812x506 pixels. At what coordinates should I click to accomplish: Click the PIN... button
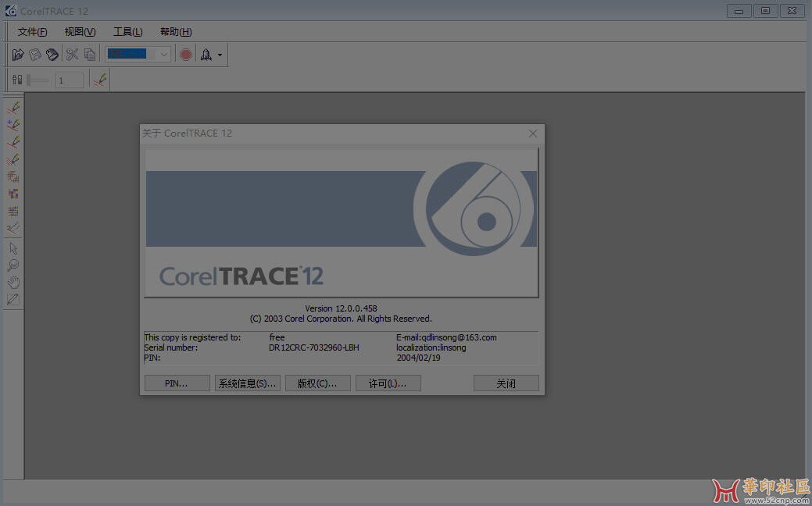pos(177,383)
